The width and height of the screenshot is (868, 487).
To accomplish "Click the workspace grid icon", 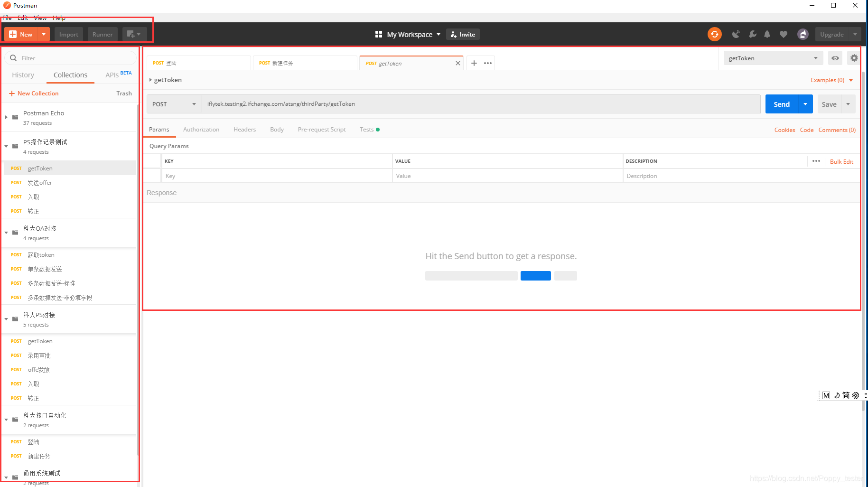I will tap(379, 34).
